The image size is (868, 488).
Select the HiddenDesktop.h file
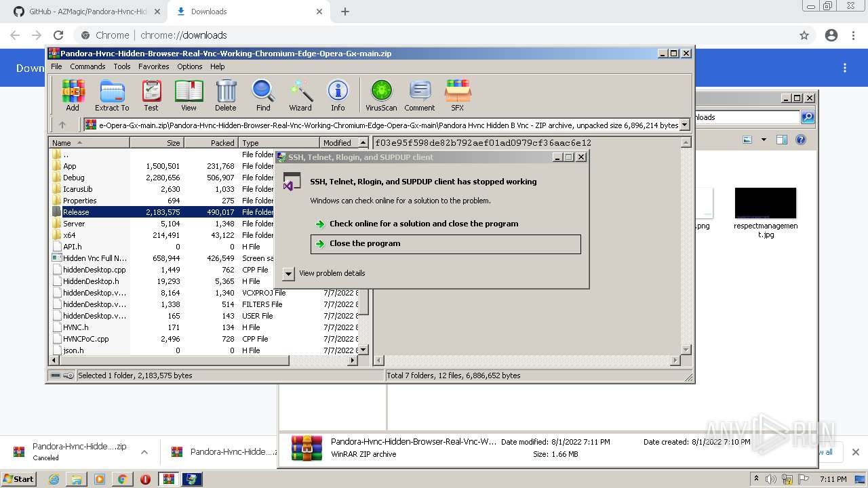(x=163, y=281)
